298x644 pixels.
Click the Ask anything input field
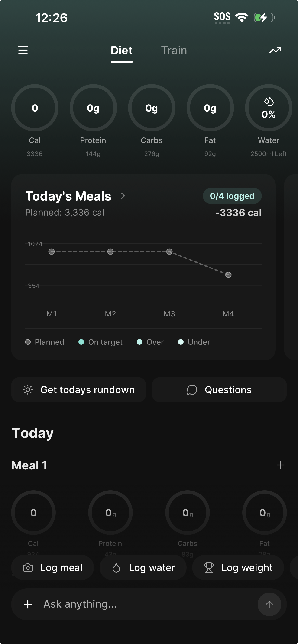tap(148, 604)
